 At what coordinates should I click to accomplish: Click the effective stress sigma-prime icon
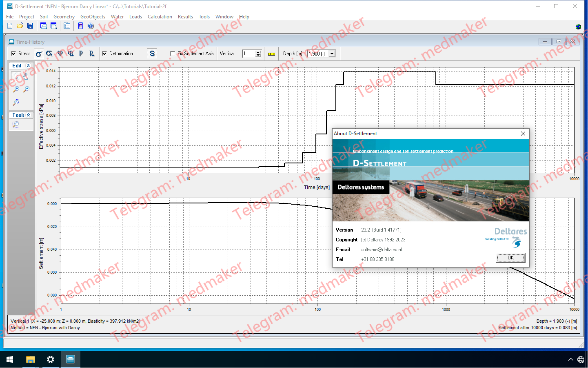click(x=39, y=54)
